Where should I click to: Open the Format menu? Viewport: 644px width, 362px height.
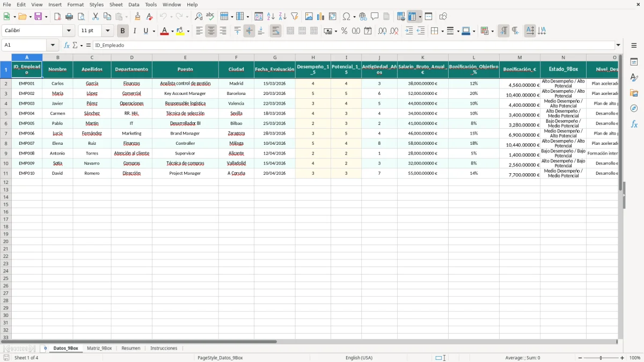[75, 4]
